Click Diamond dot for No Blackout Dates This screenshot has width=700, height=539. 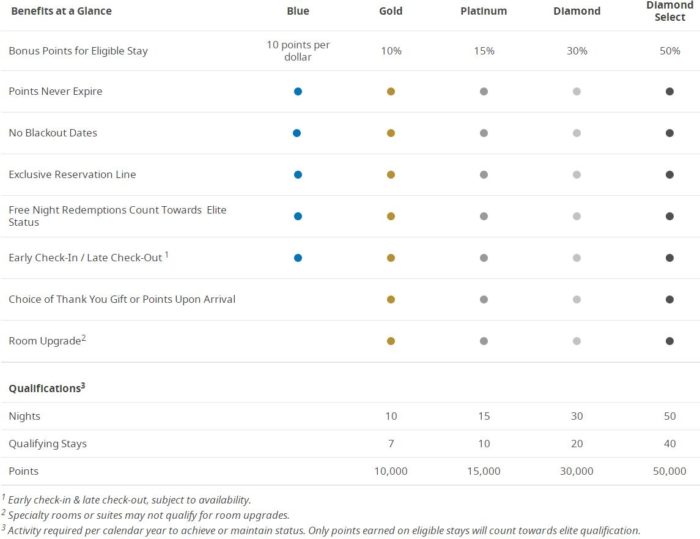pos(576,133)
